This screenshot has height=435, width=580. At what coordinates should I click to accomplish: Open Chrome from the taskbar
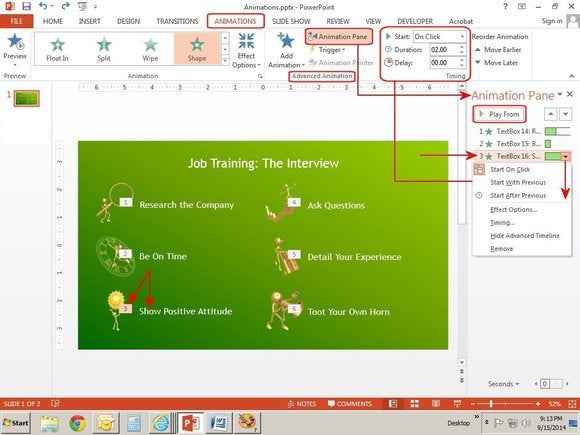point(77,423)
